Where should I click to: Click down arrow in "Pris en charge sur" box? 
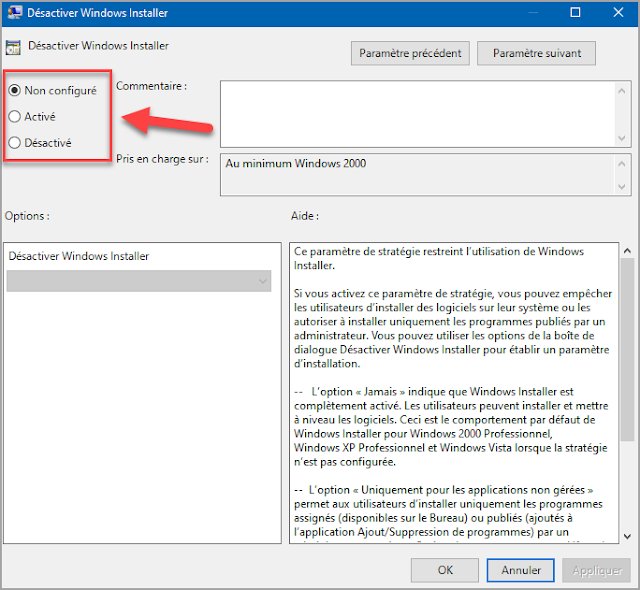(622, 186)
